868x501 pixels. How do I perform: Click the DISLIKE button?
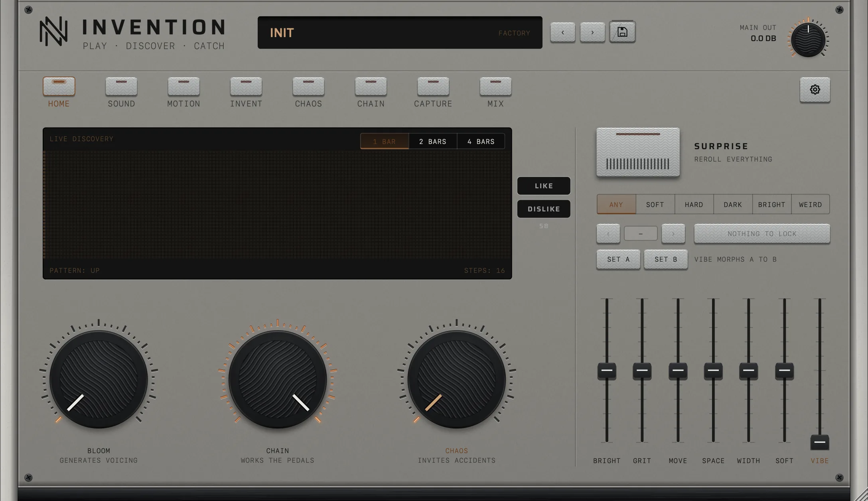[544, 209]
